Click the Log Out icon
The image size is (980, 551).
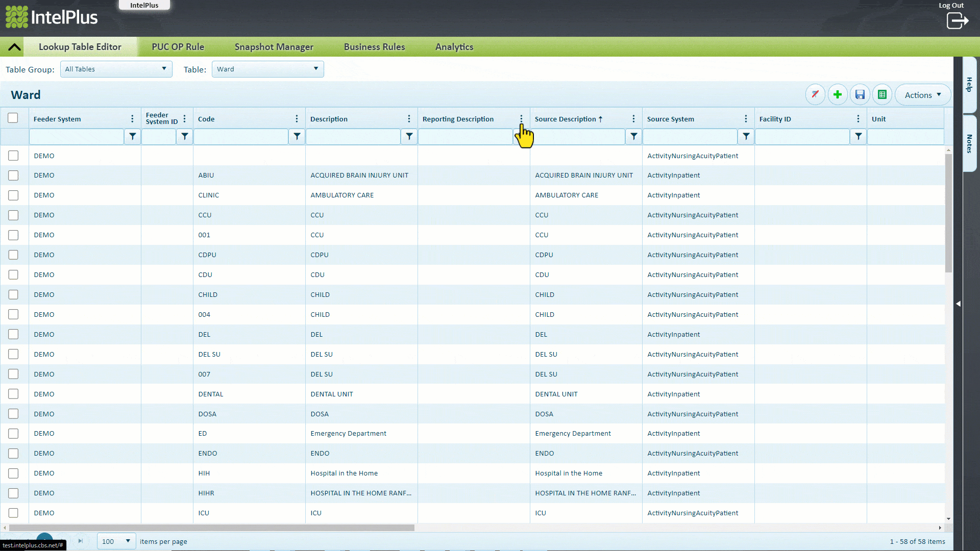coord(957,20)
